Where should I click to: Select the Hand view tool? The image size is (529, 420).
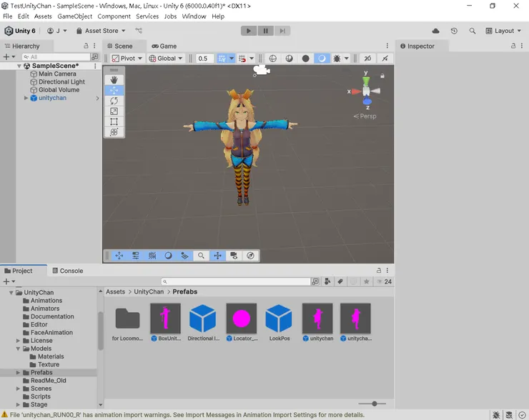click(114, 80)
